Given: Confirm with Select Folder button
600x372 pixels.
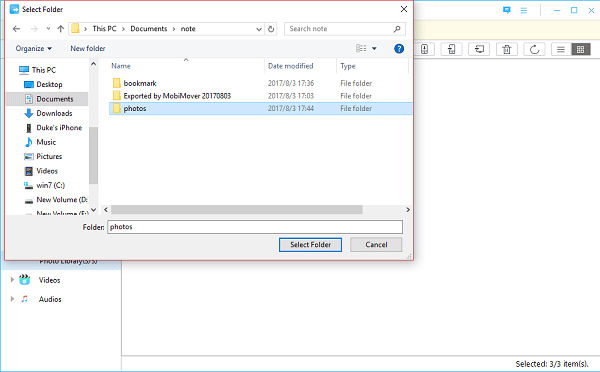Looking at the screenshot, I should click(x=310, y=245).
